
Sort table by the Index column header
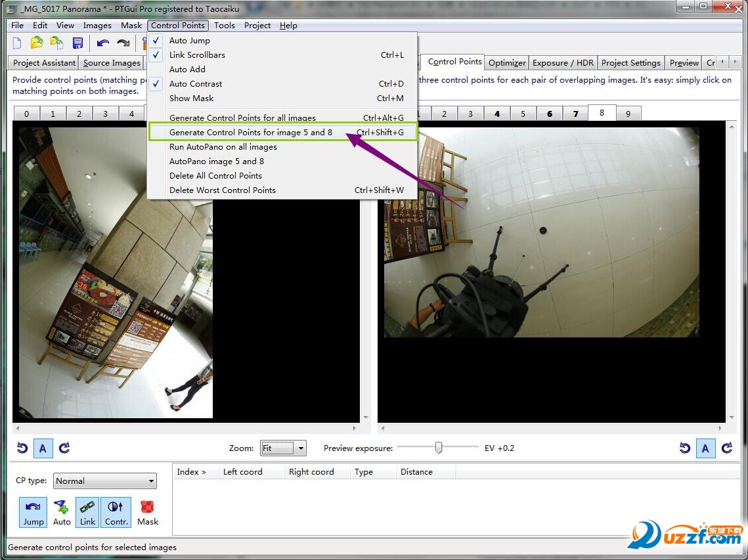pyautogui.click(x=195, y=472)
